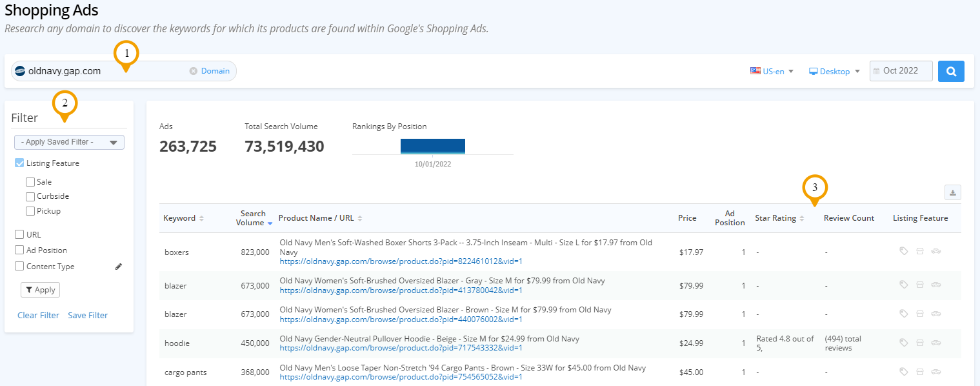This screenshot has height=386, width=980.
Task: Check the Sale filter checkbox
Action: pos(30,182)
